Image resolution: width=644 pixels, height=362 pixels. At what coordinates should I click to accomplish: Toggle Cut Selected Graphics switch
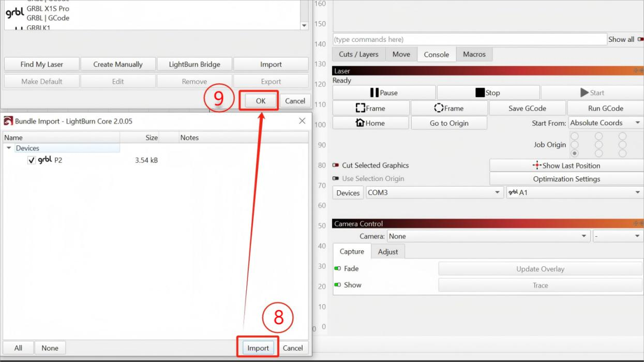[x=336, y=165]
